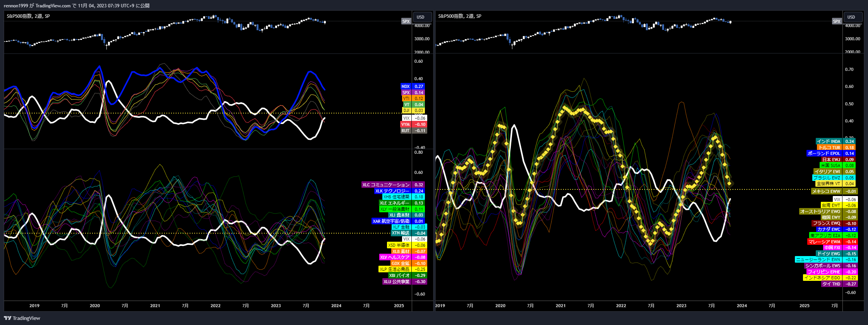Select the left chart's S&P500指数 title

point(28,16)
